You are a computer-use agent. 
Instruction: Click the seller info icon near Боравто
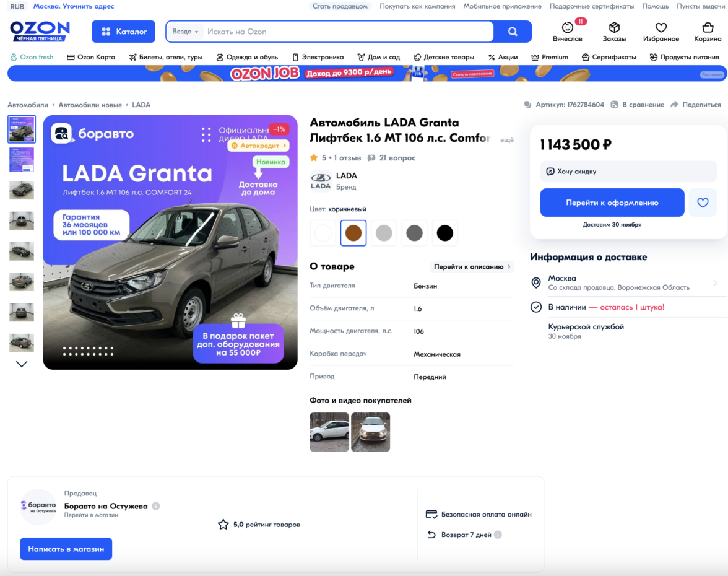click(x=156, y=507)
